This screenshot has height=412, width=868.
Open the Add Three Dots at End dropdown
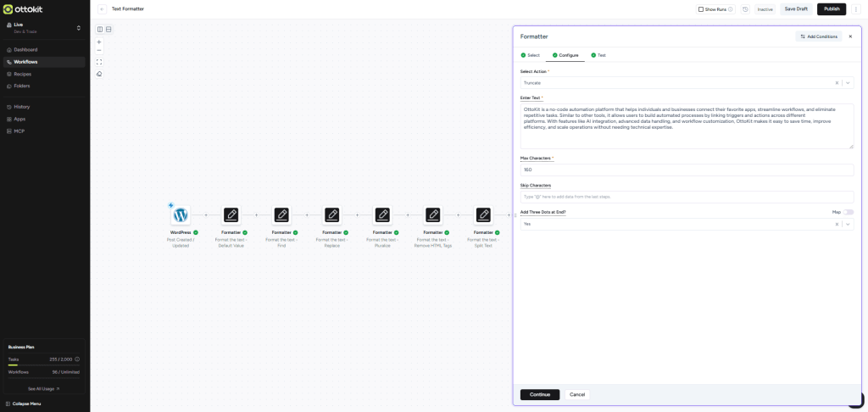tap(848, 224)
